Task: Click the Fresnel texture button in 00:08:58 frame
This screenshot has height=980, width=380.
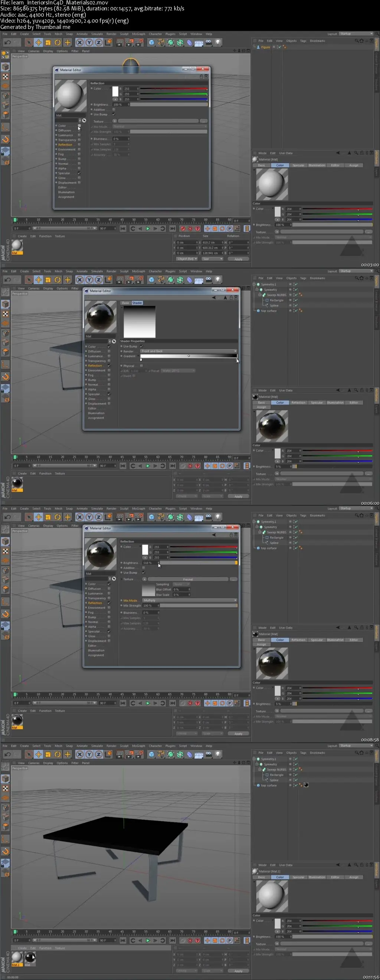Action: 188,580
